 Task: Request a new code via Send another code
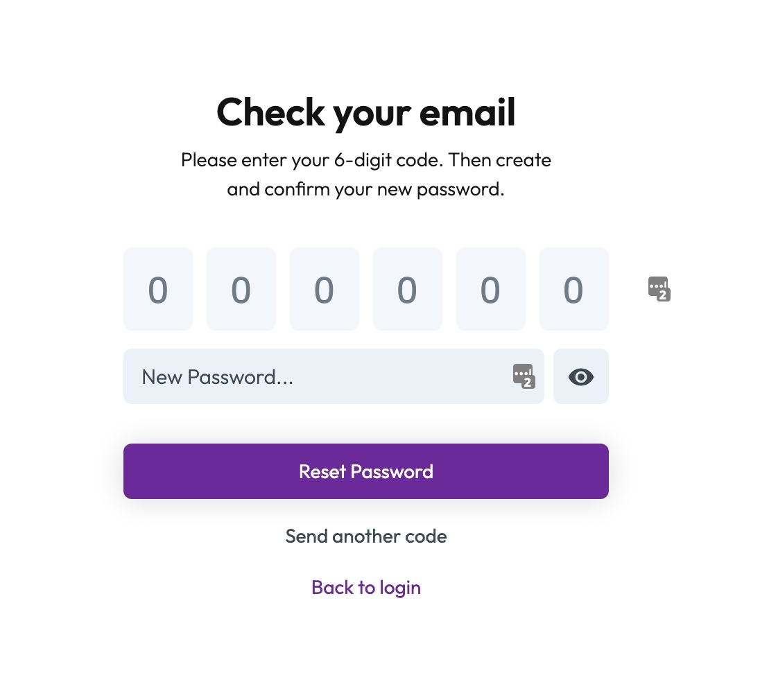tap(366, 536)
